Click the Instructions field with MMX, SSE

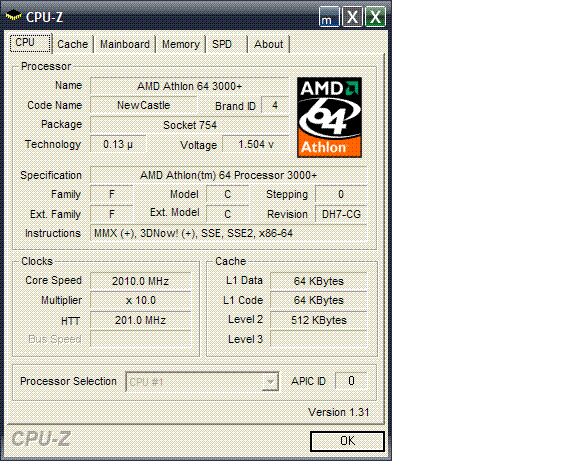[228, 233]
